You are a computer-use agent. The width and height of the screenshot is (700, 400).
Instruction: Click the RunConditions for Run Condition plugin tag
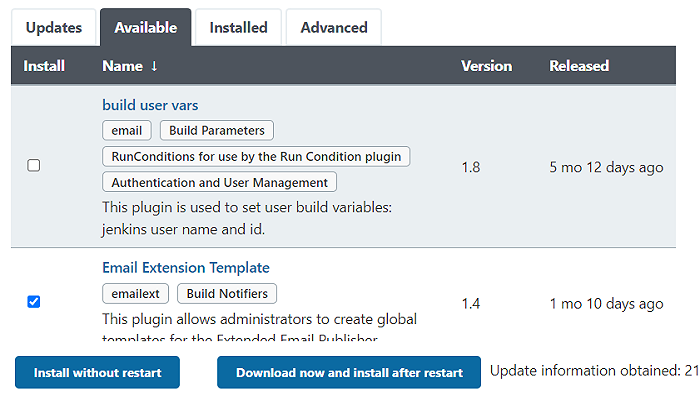point(256,156)
